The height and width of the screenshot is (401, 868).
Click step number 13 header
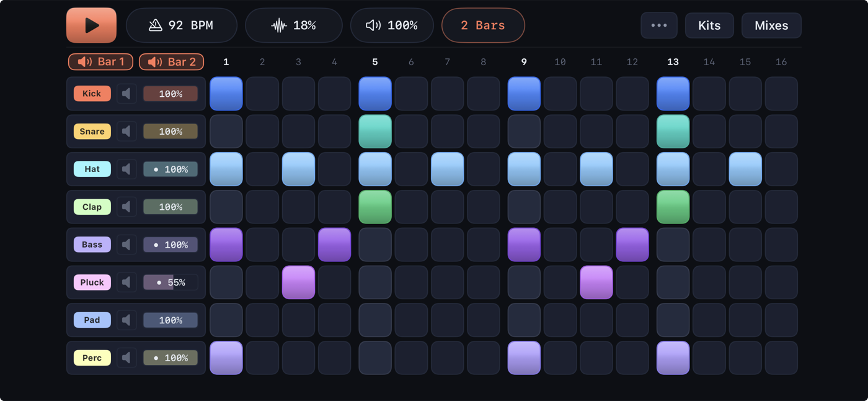[673, 62]
